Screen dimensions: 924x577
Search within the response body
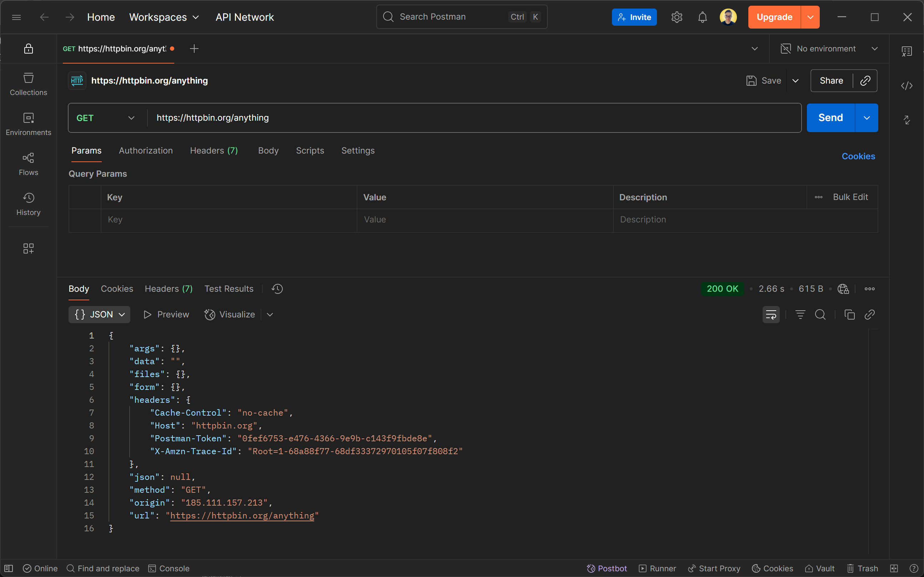coord(820,315)
